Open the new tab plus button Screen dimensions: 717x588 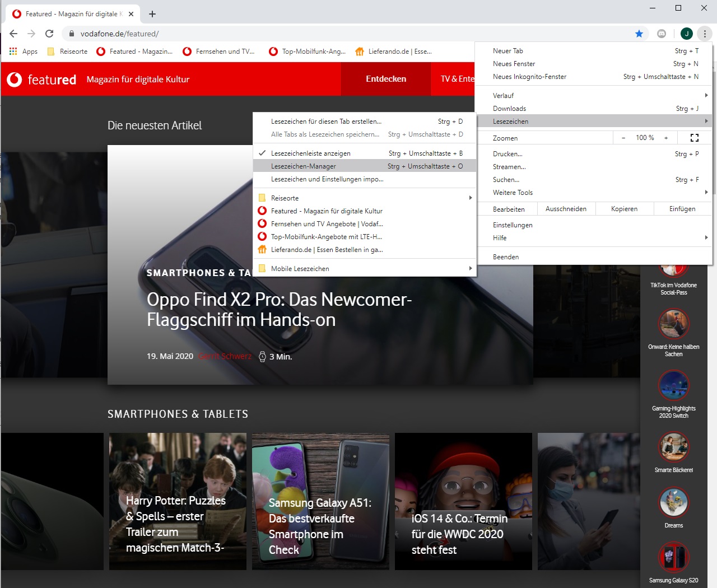coord(152,14)
